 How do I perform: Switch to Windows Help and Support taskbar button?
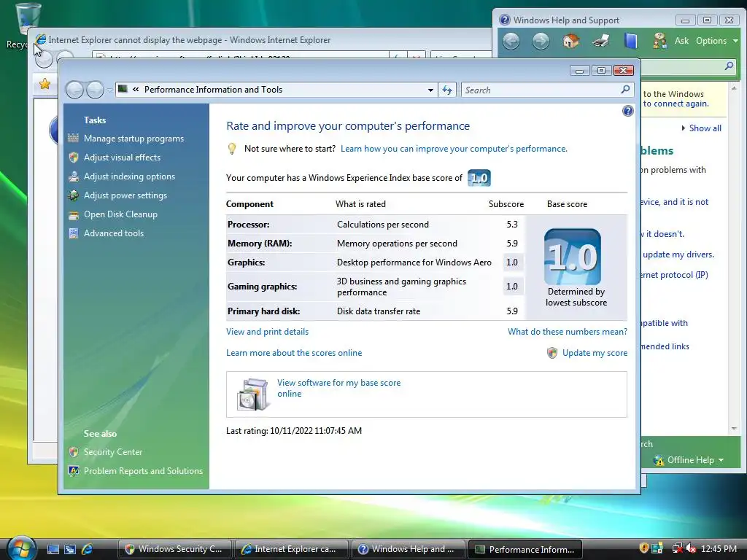[x=408, y=549]
